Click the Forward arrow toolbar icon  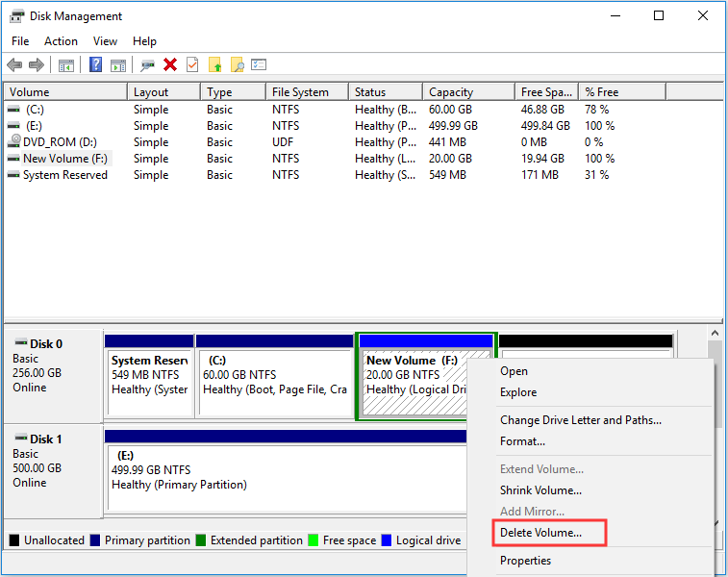click(x=37, y=65)
